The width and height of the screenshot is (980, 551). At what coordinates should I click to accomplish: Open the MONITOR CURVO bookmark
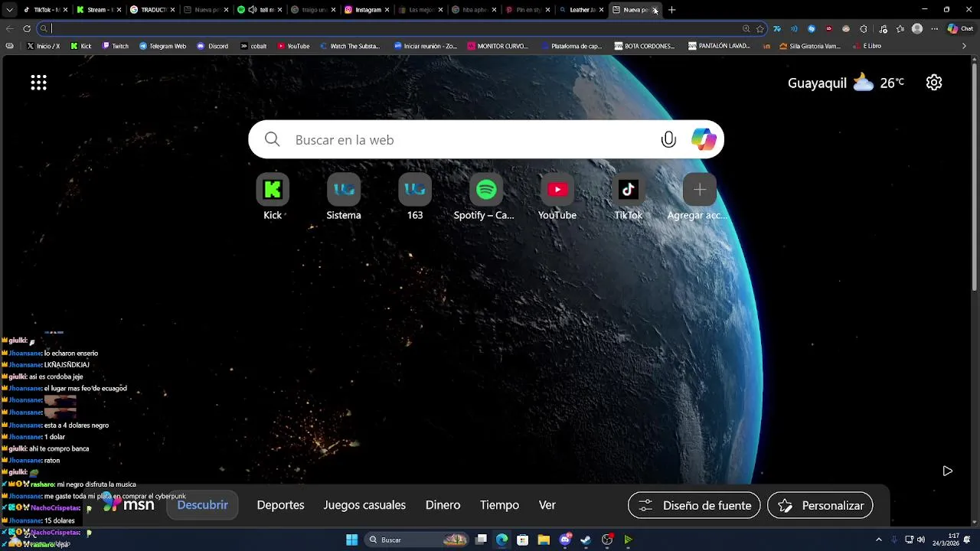click(x=498, y=46)
